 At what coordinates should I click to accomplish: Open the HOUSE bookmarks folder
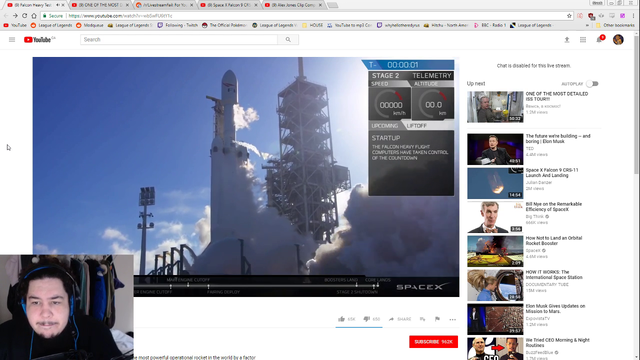(x=313, y=25)
